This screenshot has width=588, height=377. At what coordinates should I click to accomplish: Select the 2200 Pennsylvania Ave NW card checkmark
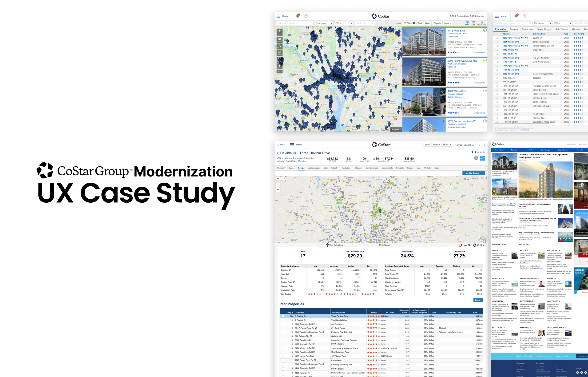tap(485, 60)
